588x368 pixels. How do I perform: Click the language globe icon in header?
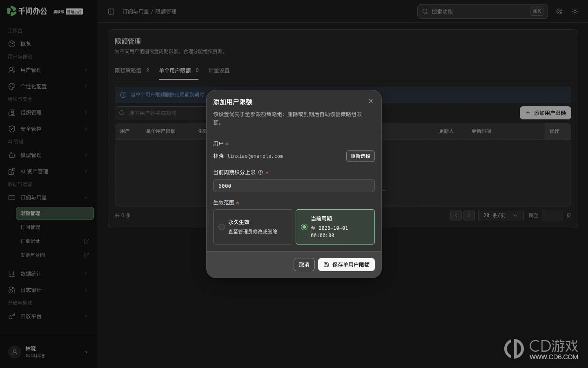(559, 11)
